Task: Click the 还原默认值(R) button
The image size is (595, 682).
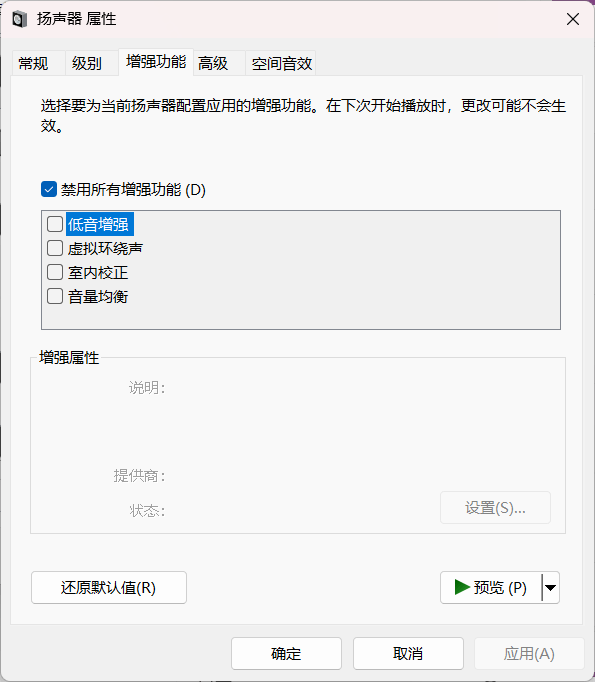Action: [x=109, y=588]
